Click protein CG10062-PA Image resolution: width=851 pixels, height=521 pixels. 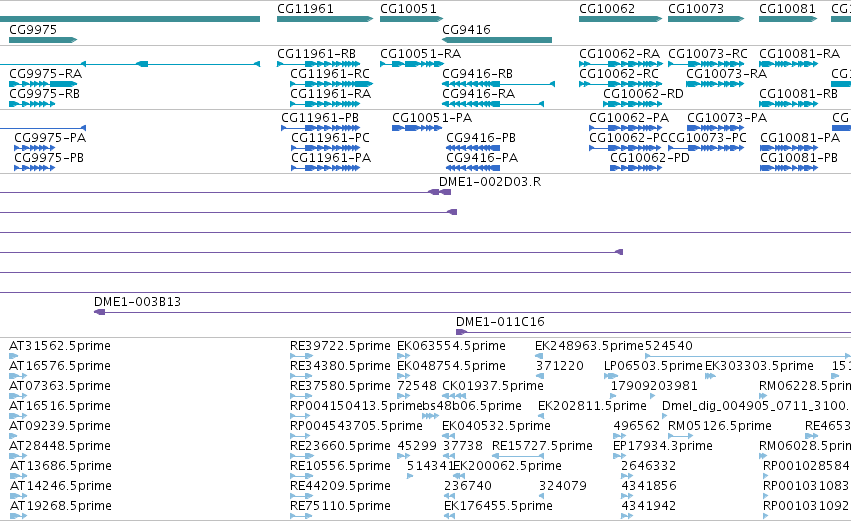tap(625, 128)
